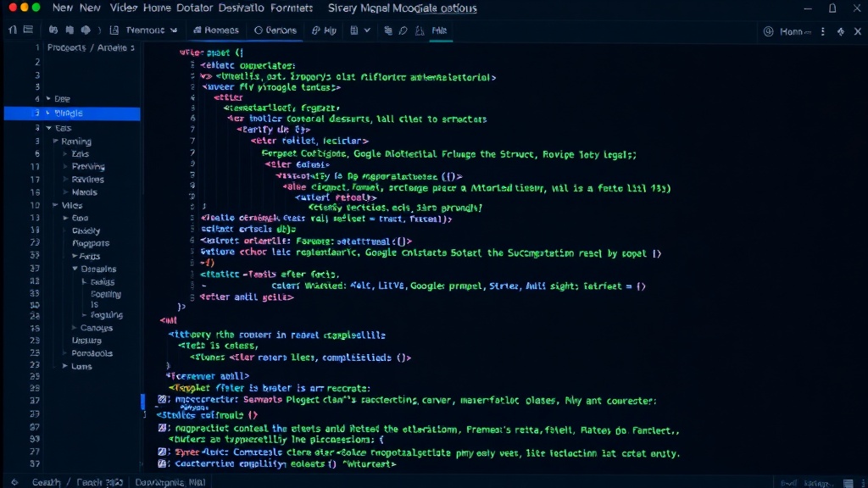This screenshot has width=868, height=488.
Task: Click the status bar grid icon
Action: point(848,483)
